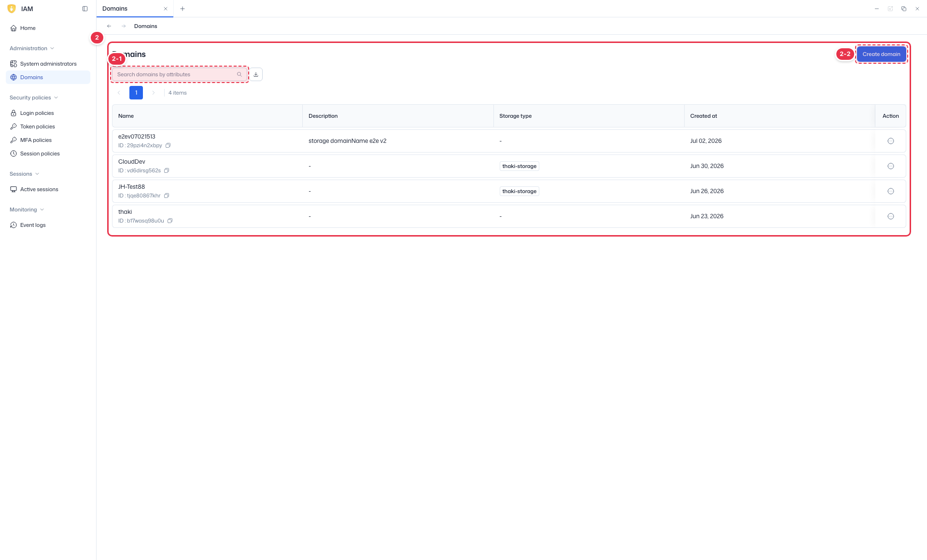Open action menu for e2ev07021513
Screen dimensions: 927x560
(891, 141)
